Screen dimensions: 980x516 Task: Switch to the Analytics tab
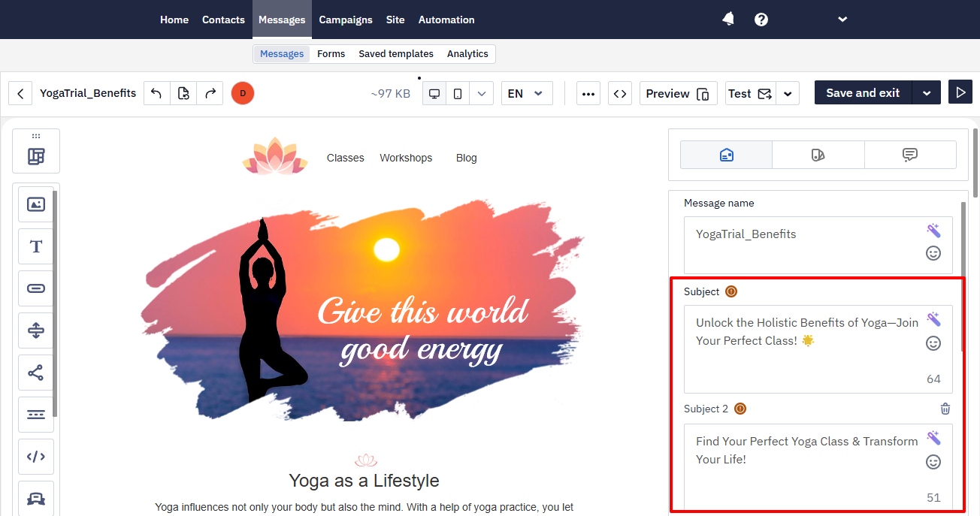[x=467, y=54]
